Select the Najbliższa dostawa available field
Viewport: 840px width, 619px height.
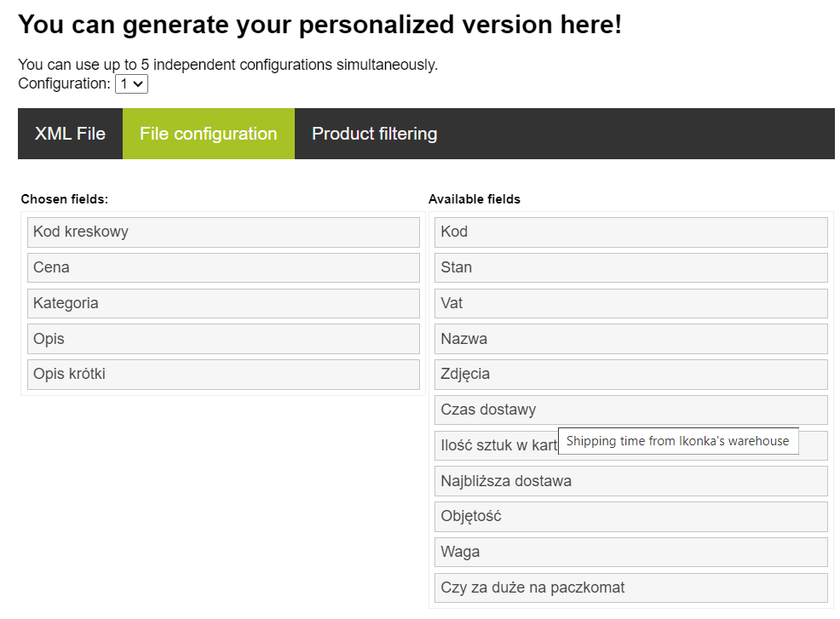(631, 481)
